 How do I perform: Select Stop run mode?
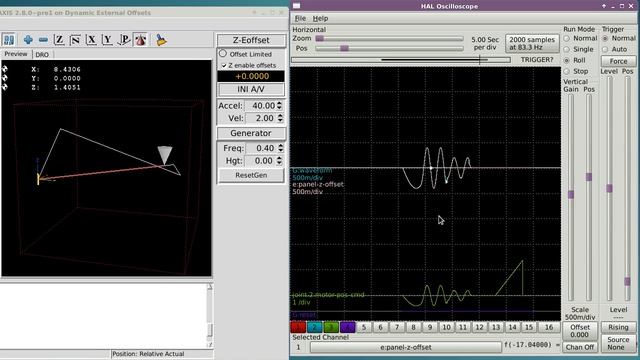[x=567, y=71]
